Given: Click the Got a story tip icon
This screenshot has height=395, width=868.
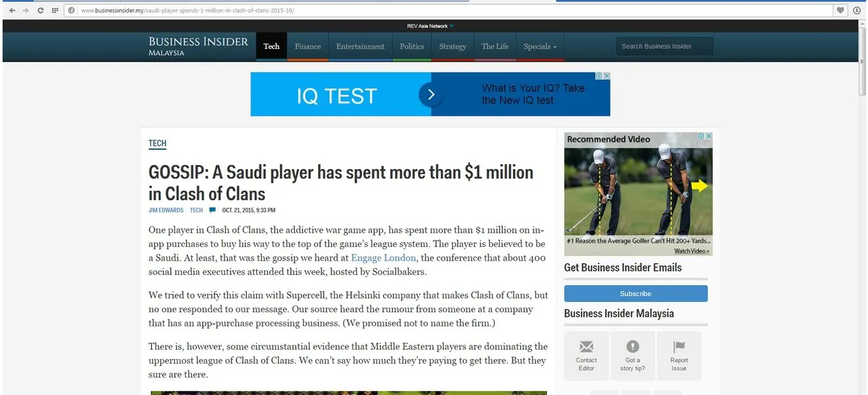Looking at the screenshot, I should tap(633, 347).
